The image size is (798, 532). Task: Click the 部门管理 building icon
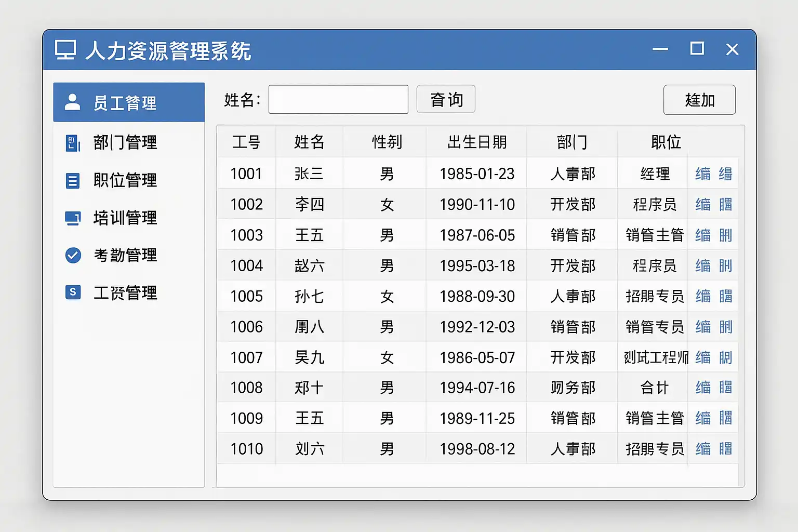tap(73, 143)
